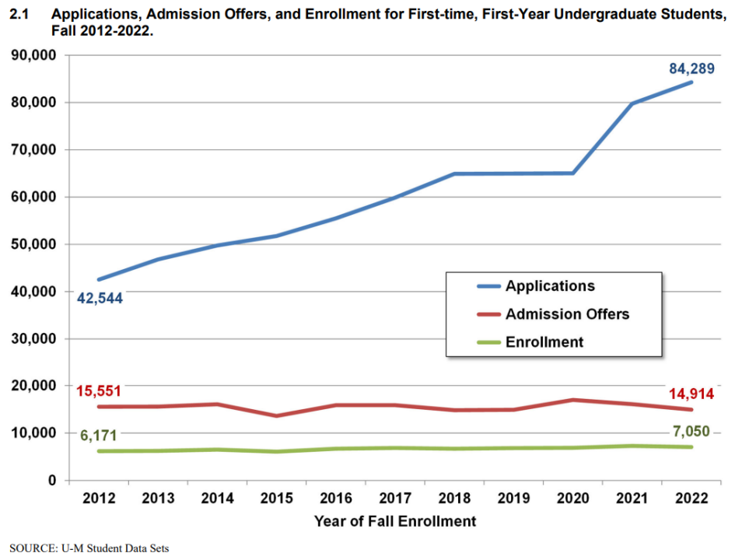Click the 42,544 applications data label

point(100,298)
